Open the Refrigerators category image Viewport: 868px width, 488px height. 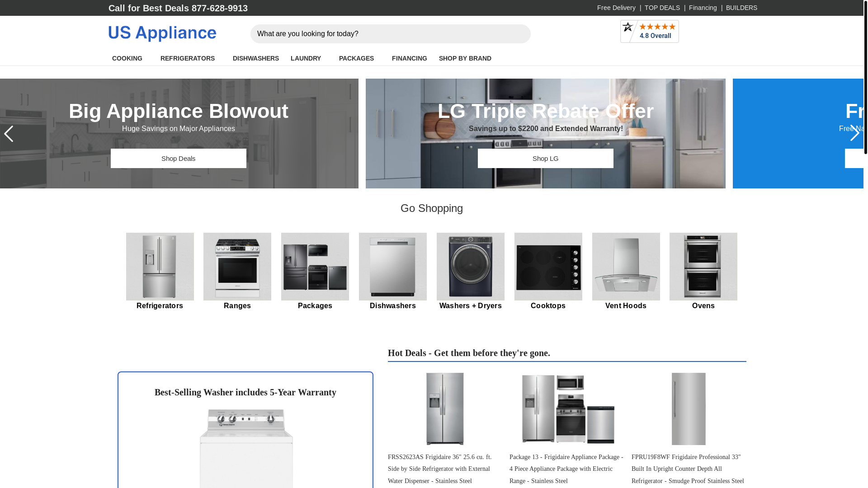point(160,267)
